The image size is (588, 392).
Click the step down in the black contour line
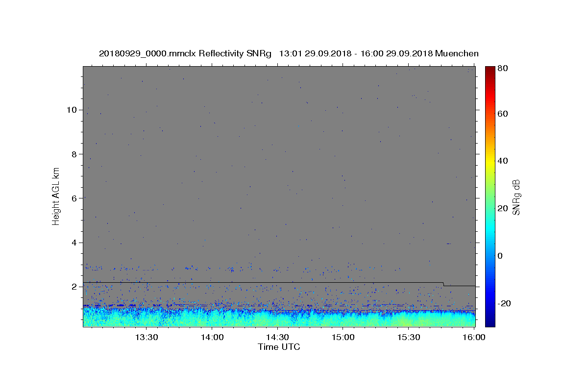point(443,284)
